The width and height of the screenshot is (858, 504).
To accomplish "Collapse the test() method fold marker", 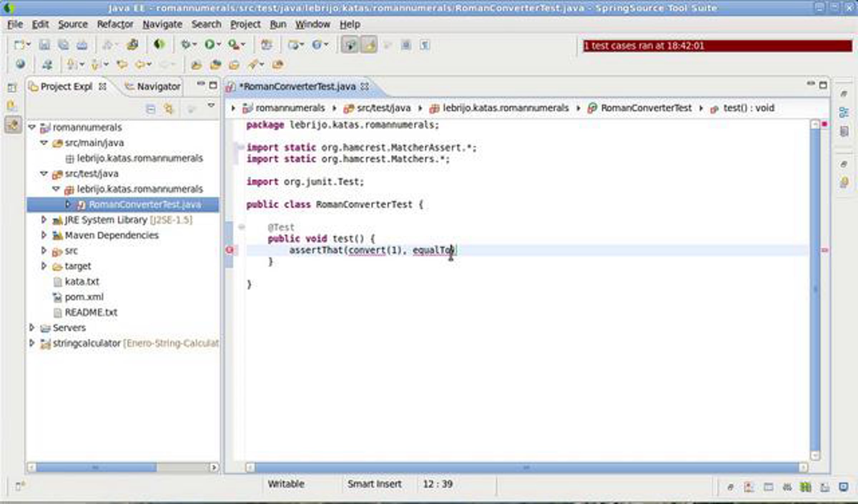I will pyautogui.click(x=241, y=227).
